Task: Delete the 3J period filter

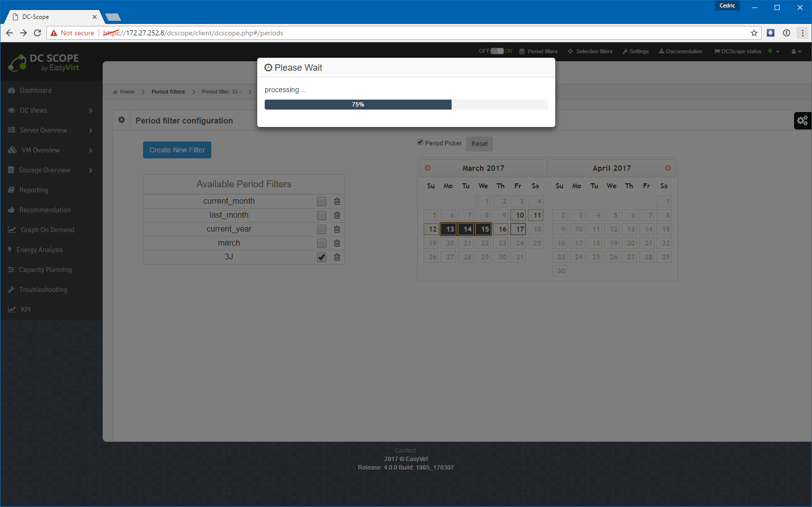Action: pos(337,257)
